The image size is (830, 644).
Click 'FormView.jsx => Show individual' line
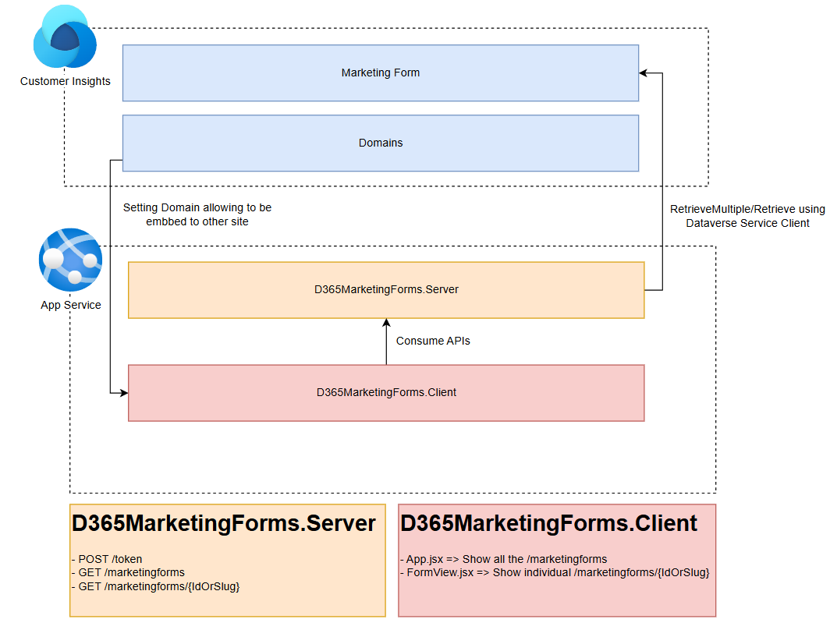(x=555, y=572)
